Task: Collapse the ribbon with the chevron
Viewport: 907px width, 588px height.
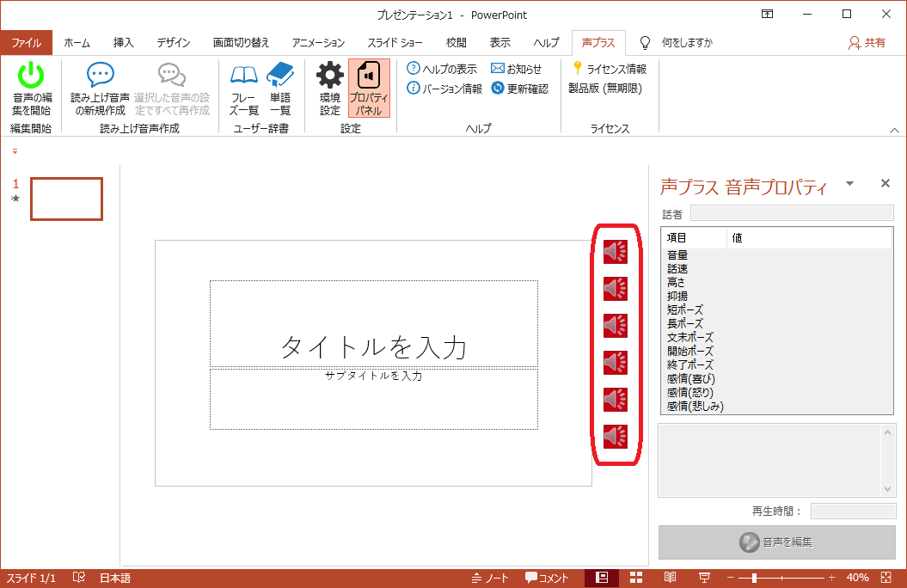Action: 894,130
